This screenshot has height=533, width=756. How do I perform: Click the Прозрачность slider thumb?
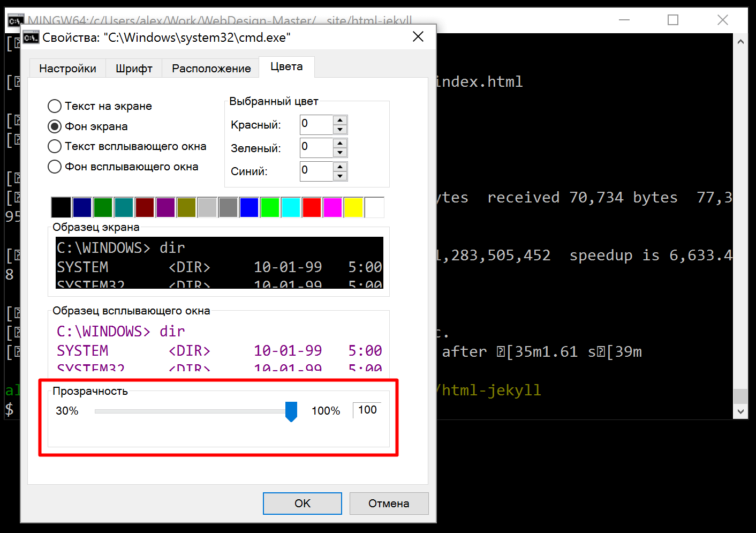291,411
